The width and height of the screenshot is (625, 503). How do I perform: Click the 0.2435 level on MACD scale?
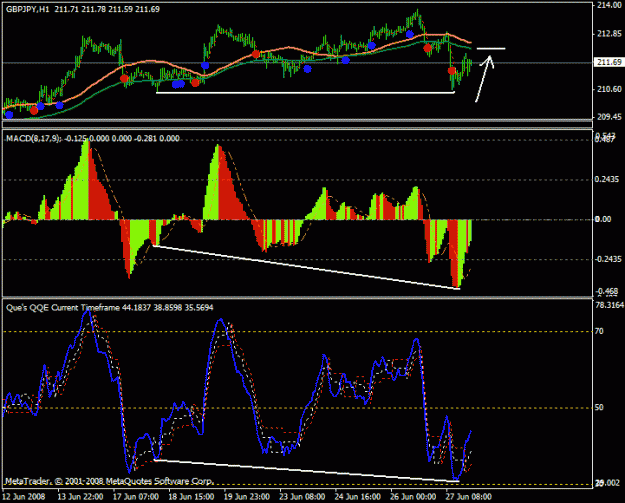pyautogui.click(x=606, y=180)
